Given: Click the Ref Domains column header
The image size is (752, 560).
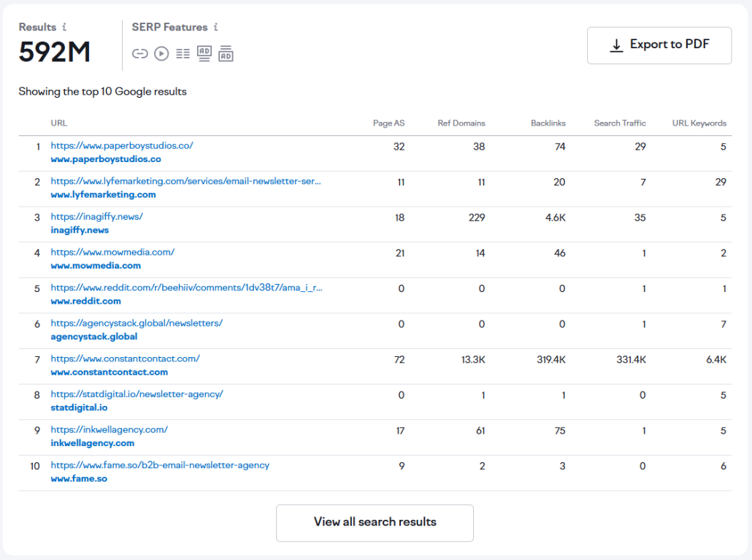Looking at the screenshot, I should click(x=461, y=123).
